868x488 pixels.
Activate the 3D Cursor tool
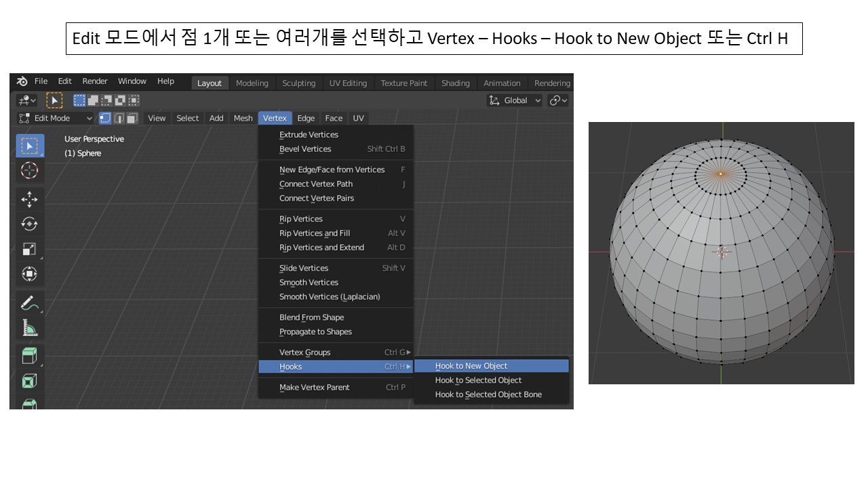point(30,171)
